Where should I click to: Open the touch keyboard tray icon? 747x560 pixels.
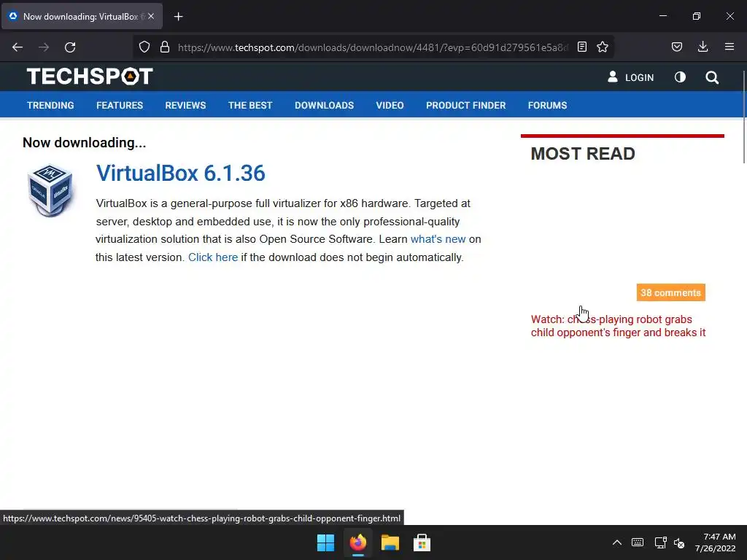[x=638, y=542]
